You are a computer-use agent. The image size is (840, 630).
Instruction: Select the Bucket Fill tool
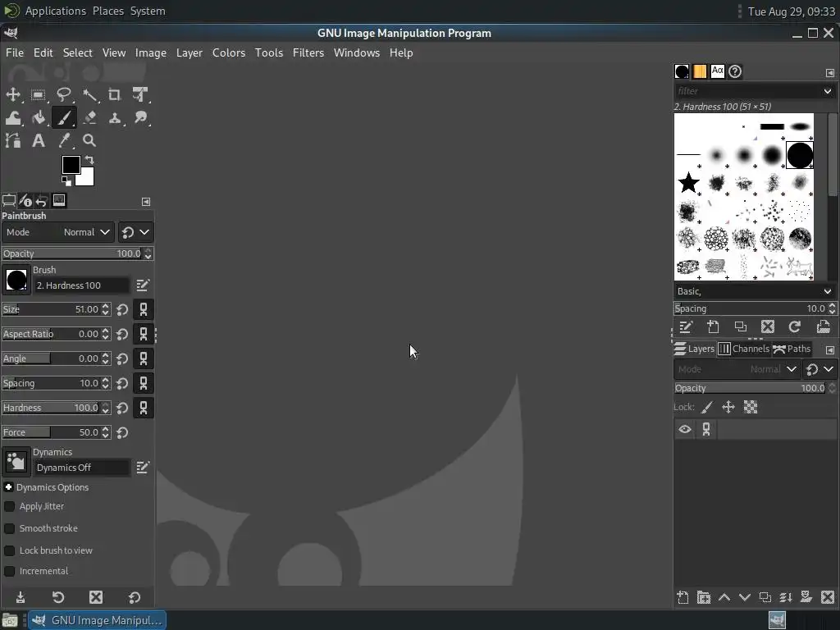38,118
